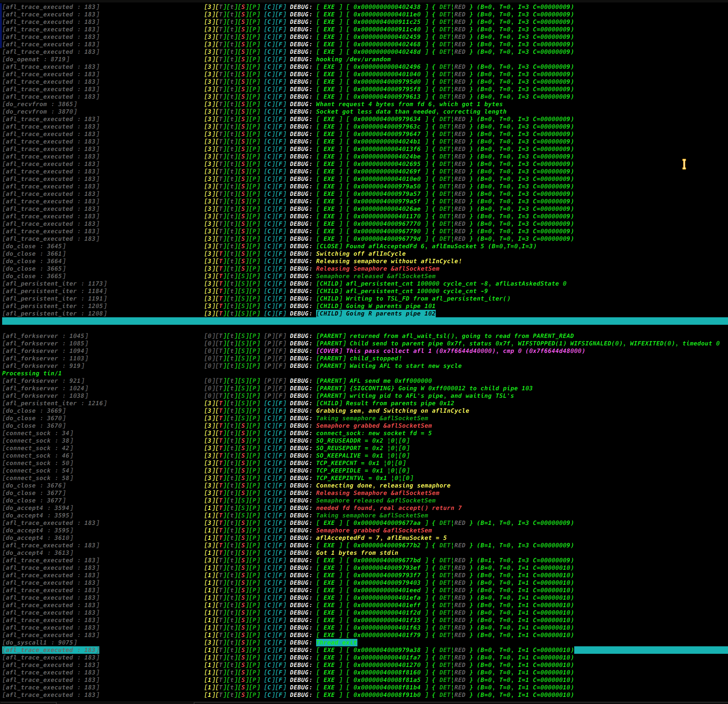Click highlighted '[CHILD] Going R parents pipe 102'
This screenshot has width=728, height=704.
click(x=375, y=314)
